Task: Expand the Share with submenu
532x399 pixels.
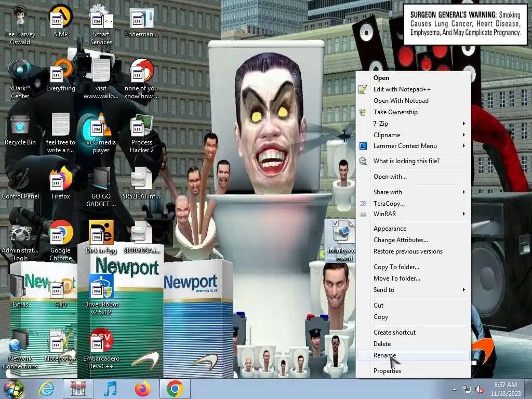Action: point(414,192)
